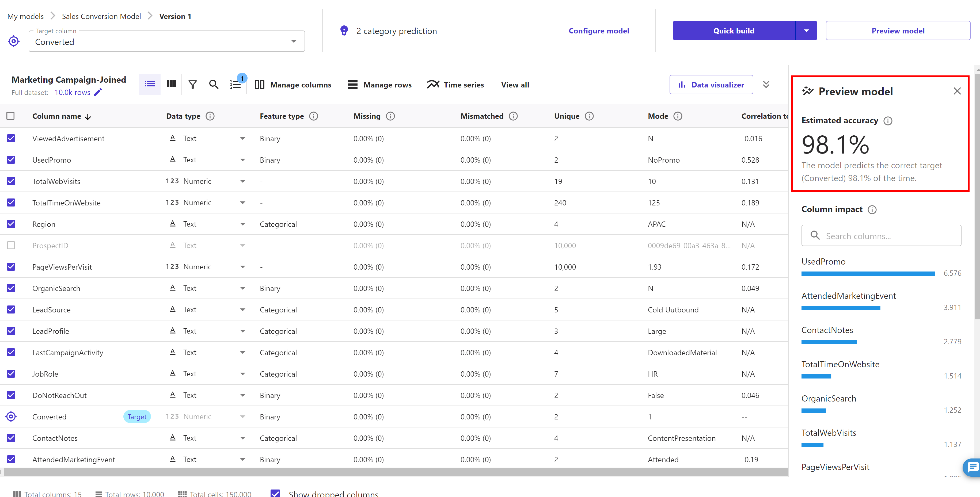
Task: Open Manage columns menu
Action: (x=293, y=85)
